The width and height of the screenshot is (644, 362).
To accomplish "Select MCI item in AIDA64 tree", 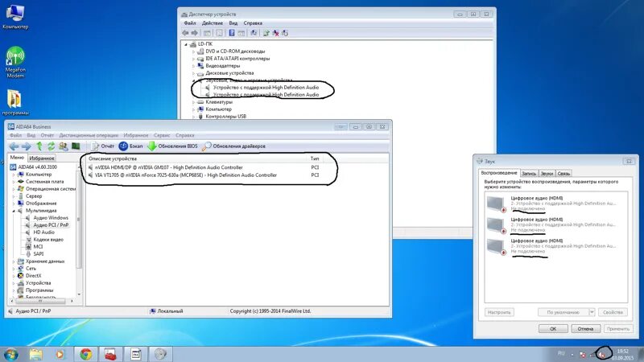I will click(x=38, y=247).
